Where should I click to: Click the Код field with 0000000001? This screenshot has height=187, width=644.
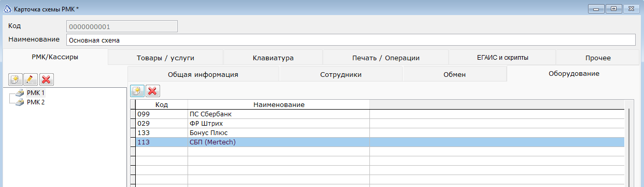coord(122,26)
